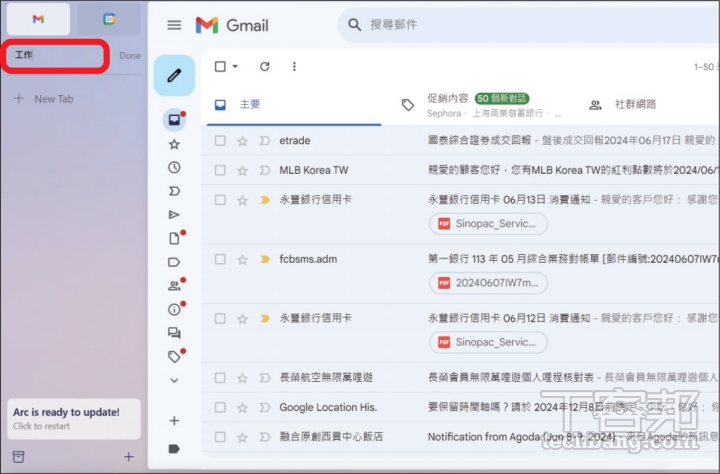The width and height of the screenshot is (720, 474).
Task: Open the more options three-dot menu
Action: 294,67
